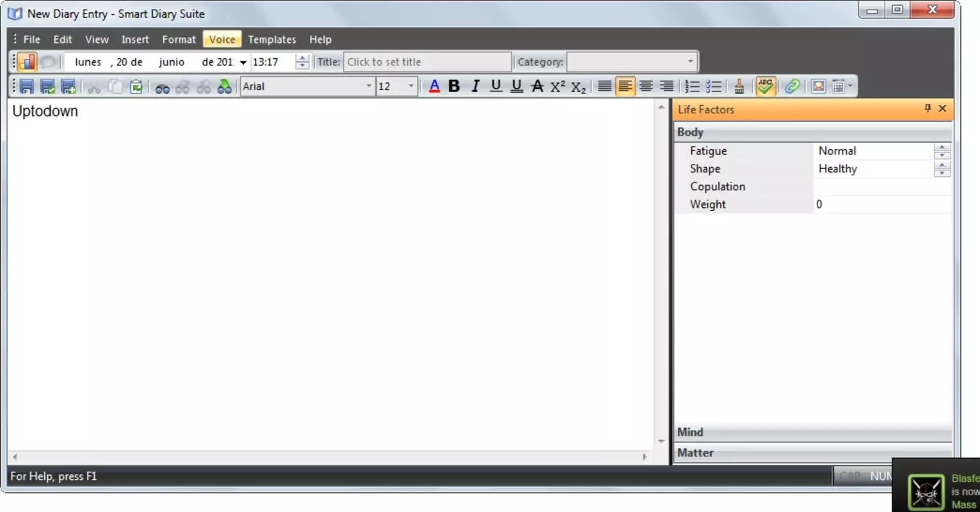Close the Life Factors panel

click(x=942, y=109)
